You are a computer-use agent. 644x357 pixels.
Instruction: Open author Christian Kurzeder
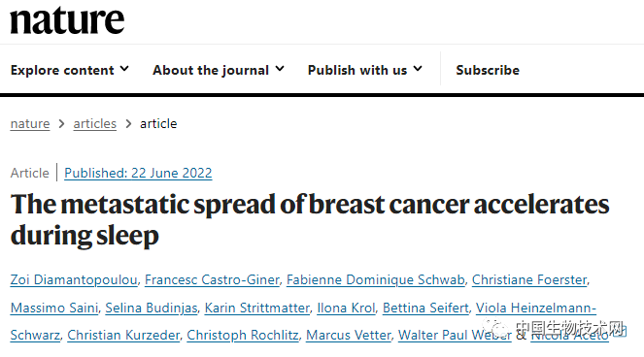123,335
